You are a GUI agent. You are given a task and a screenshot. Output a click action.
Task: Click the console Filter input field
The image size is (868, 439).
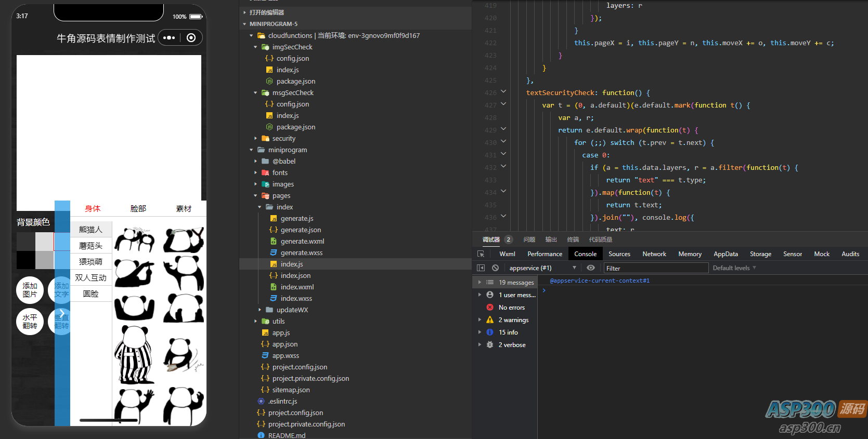[x=655, y=268]
